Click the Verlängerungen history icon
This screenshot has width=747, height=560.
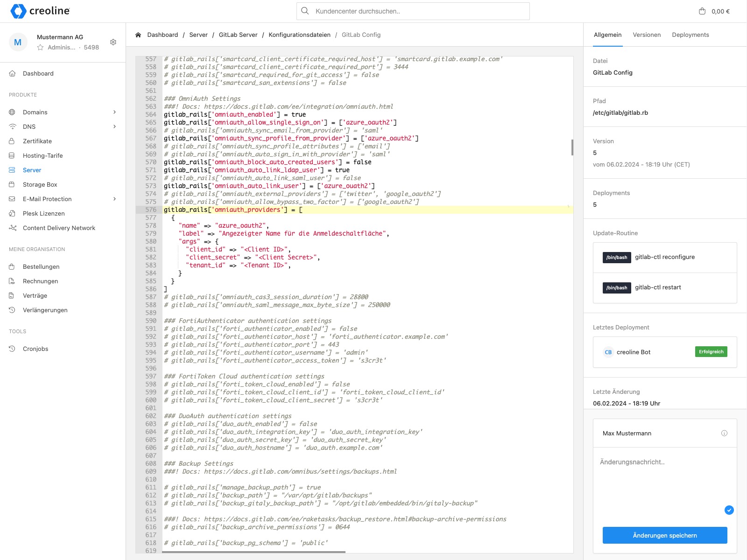point(12,310)
